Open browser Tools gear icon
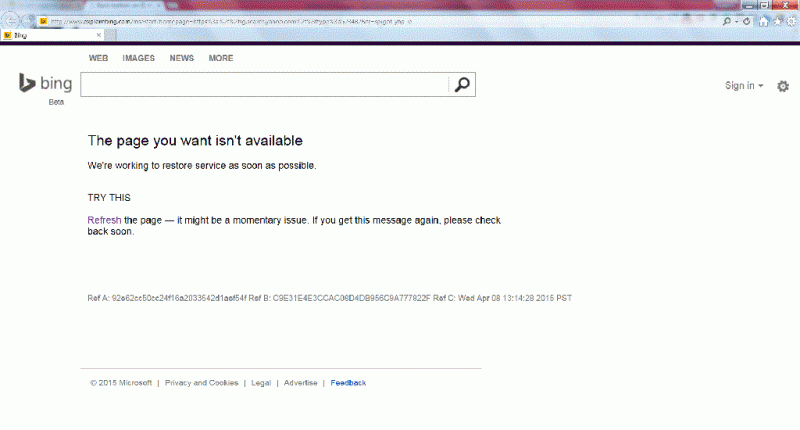This screenshot has height=430, width=800. (790, 20)
